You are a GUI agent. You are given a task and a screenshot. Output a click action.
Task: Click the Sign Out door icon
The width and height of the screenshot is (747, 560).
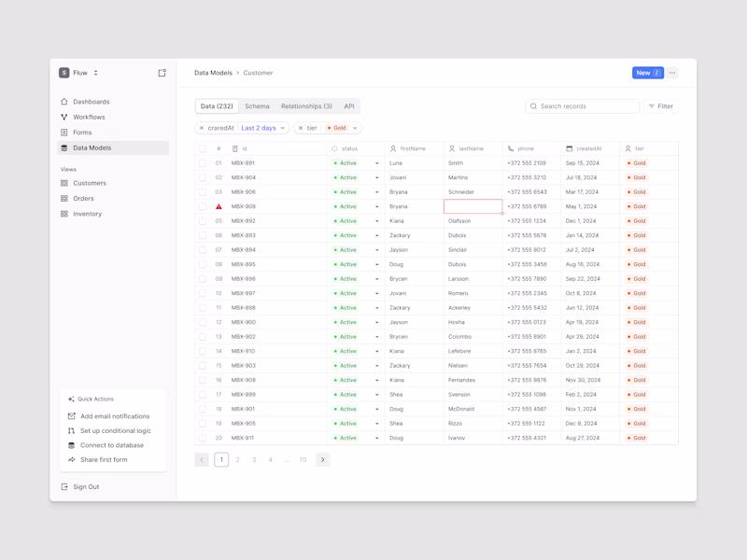point(64,486)
